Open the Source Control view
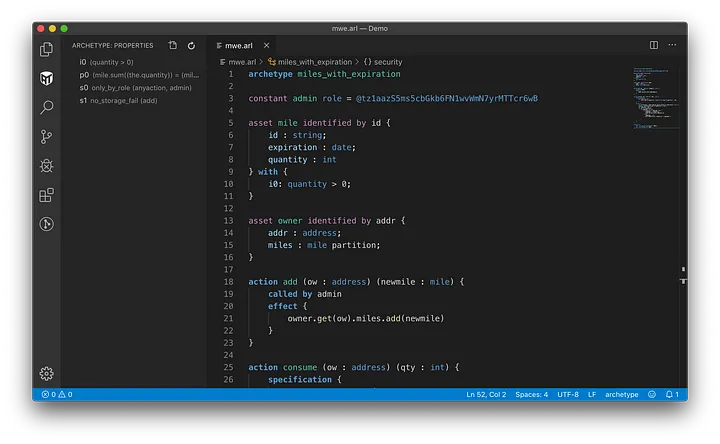 point(46,137)
